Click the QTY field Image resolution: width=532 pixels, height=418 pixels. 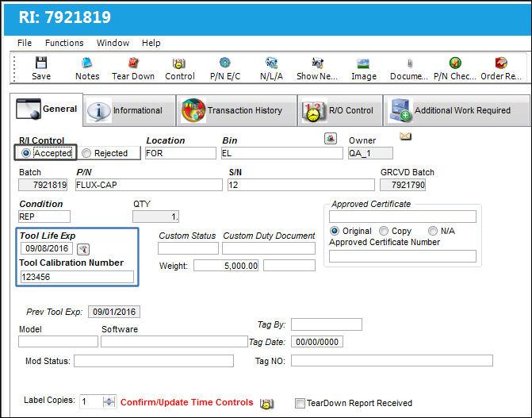point(155,217)
